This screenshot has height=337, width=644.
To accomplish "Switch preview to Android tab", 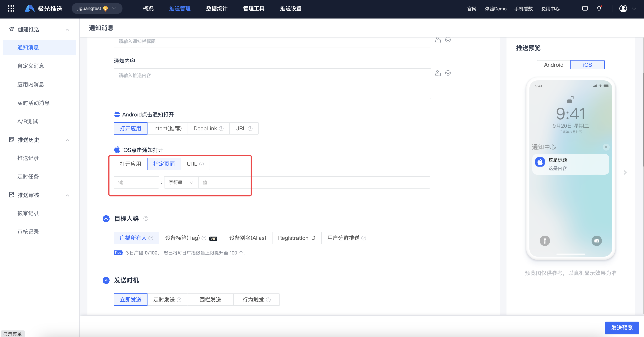I will click(x=553, y=65).
